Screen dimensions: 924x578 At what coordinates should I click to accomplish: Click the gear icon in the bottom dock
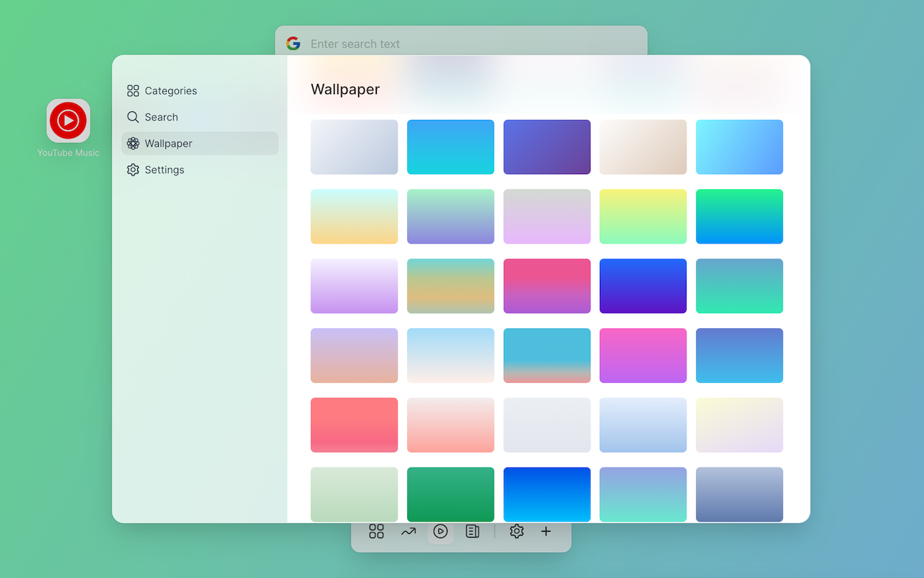[516, 531]
